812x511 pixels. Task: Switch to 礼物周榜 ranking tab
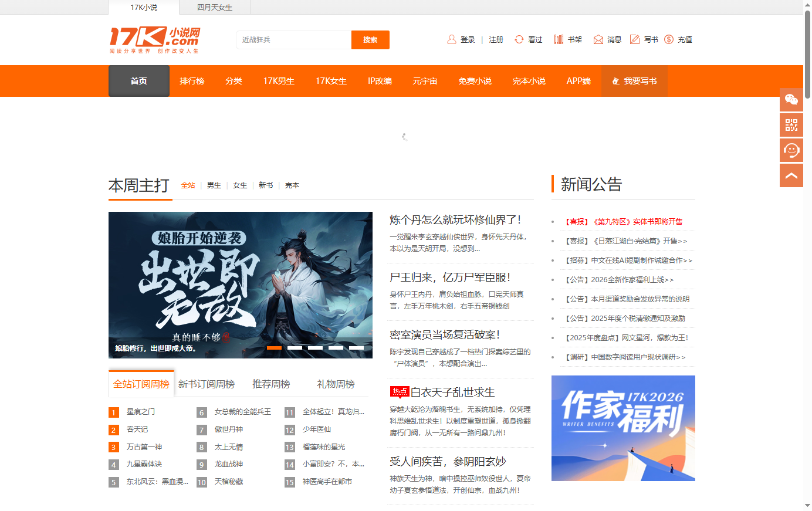336,384
